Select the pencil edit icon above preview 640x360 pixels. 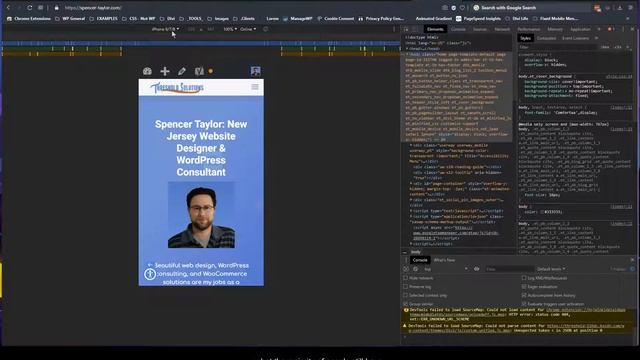coord(182,71)
